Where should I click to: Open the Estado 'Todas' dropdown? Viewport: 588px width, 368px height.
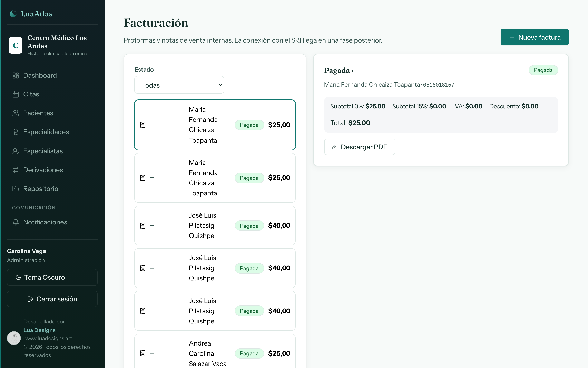pos(179,85)
